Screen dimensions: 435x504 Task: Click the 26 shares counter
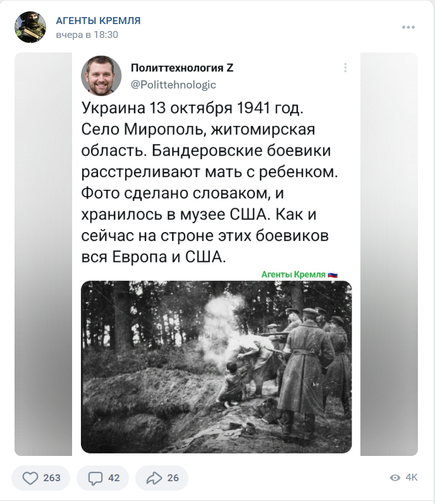(x=173, y=478)
